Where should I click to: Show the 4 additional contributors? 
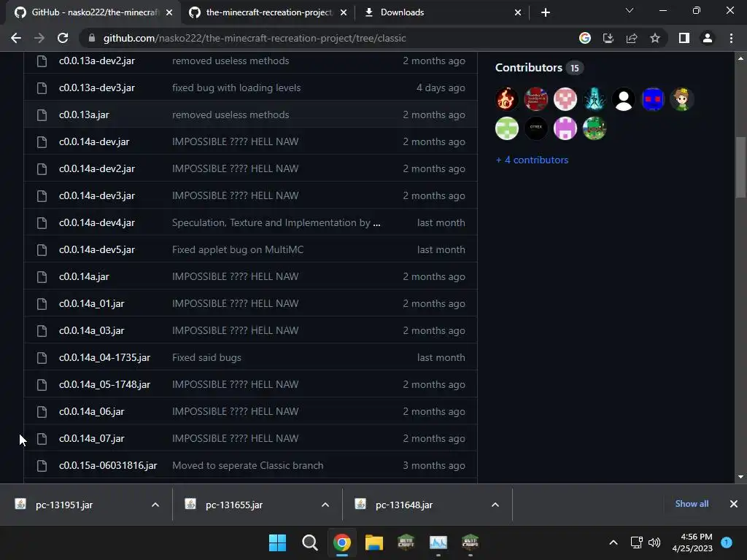532,160
